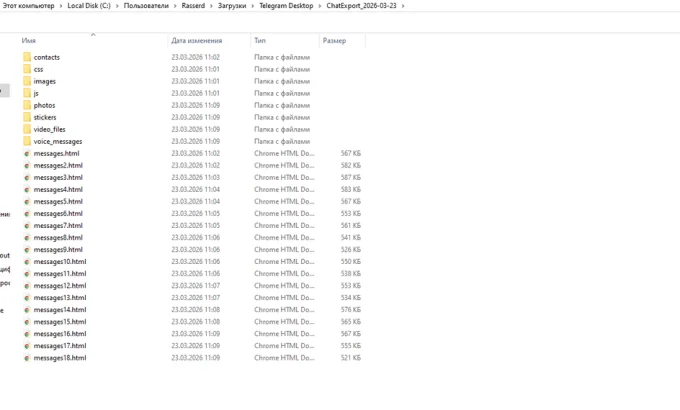
Task: Click the 582 КБ size value
Action: click(x=350, y=165)
